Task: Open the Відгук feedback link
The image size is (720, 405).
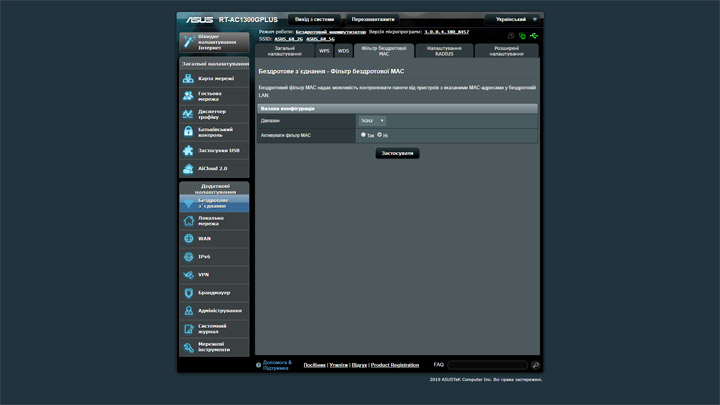Action: (x=359, y=365)
